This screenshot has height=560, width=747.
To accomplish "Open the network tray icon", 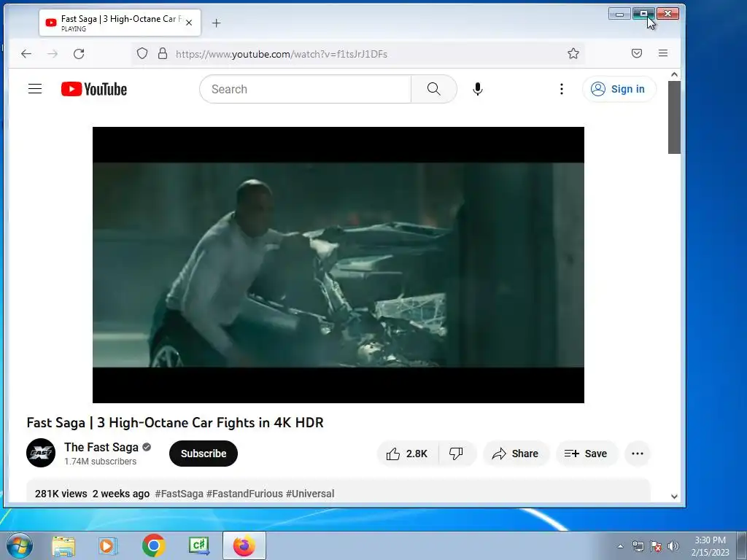I will point(638,547).
